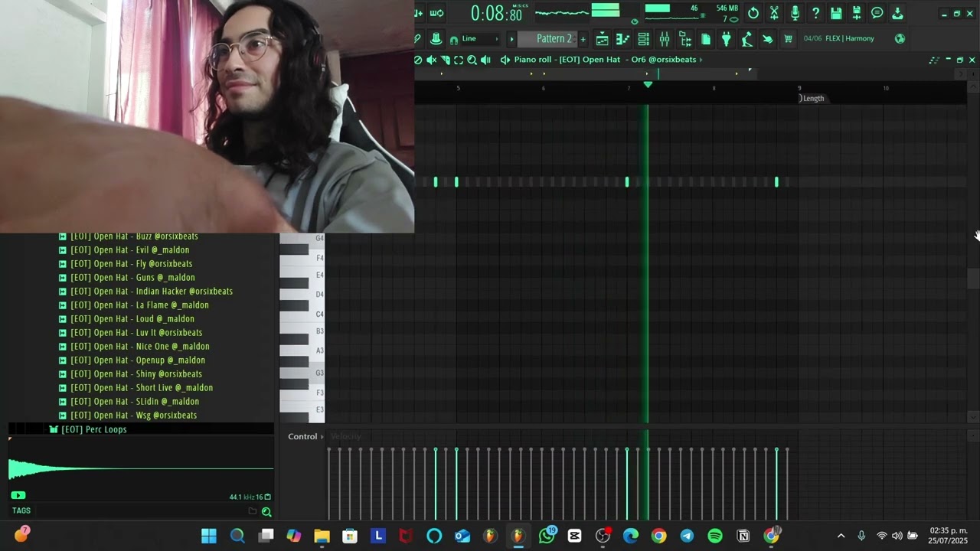Click the browser folder icon next to search
The width and height of the screenshot is (980, 551).
pyautogui.click(x=253, y=511)
